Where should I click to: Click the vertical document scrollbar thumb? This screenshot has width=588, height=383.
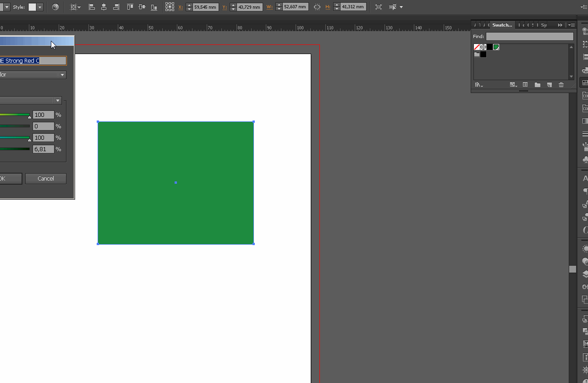(572, 269)
